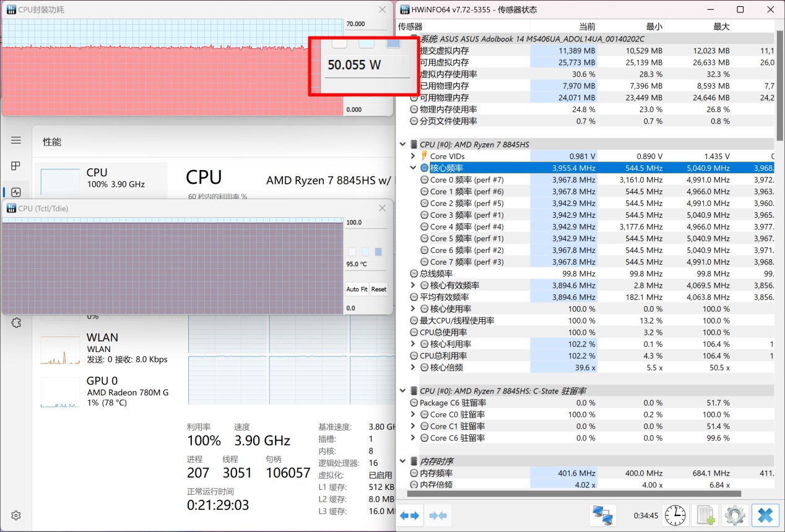
Task: Click the add logging file icon
Action: pyautogui.click(x=705, y=515)
